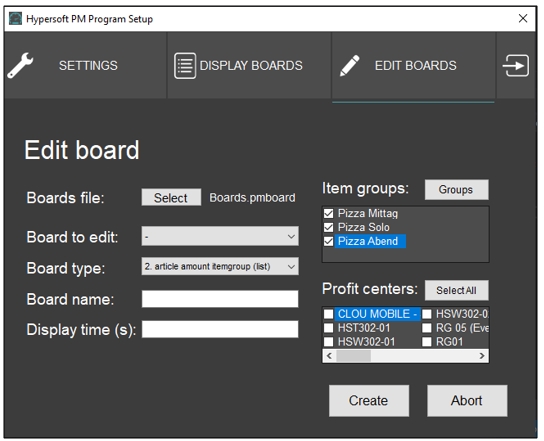Screen dimensions: 544x441
Task: Click the Board name input field
Action: (x=220, y=299)
